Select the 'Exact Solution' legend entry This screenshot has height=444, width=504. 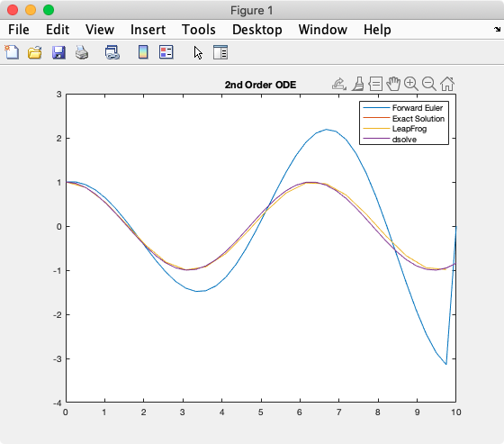[x=418, y=118]
